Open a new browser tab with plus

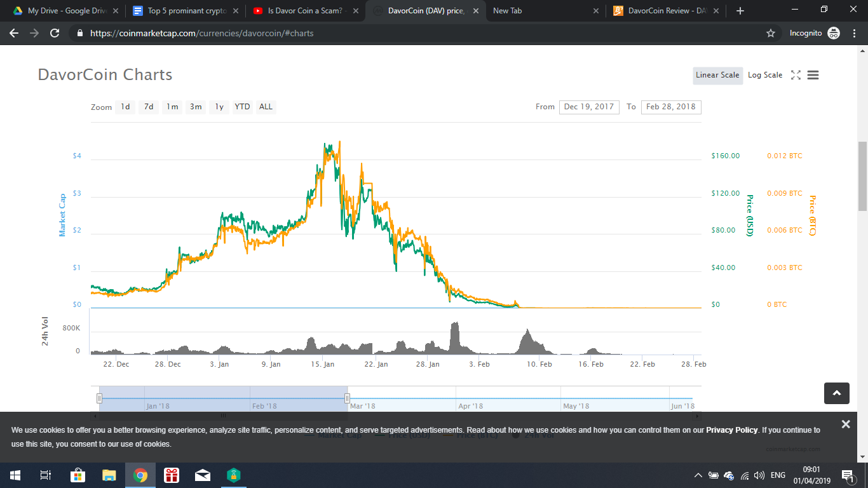tap(740, 11)
